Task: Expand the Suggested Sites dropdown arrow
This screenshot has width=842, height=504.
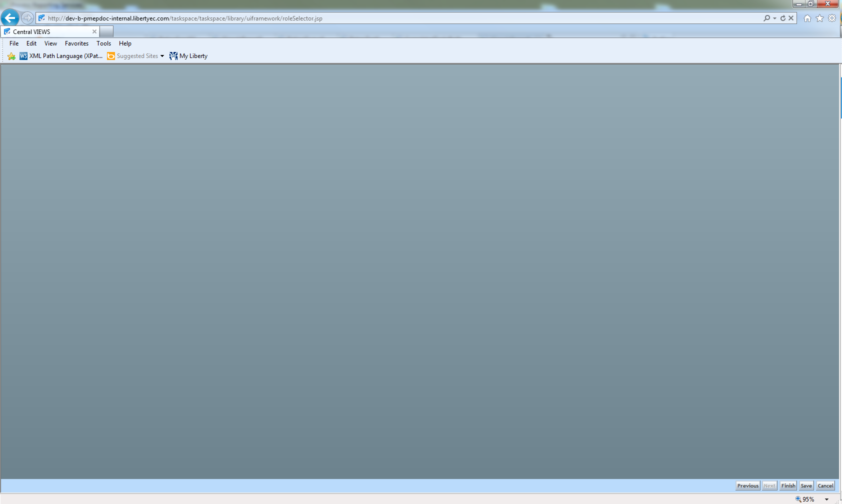Action: (162, 56)
